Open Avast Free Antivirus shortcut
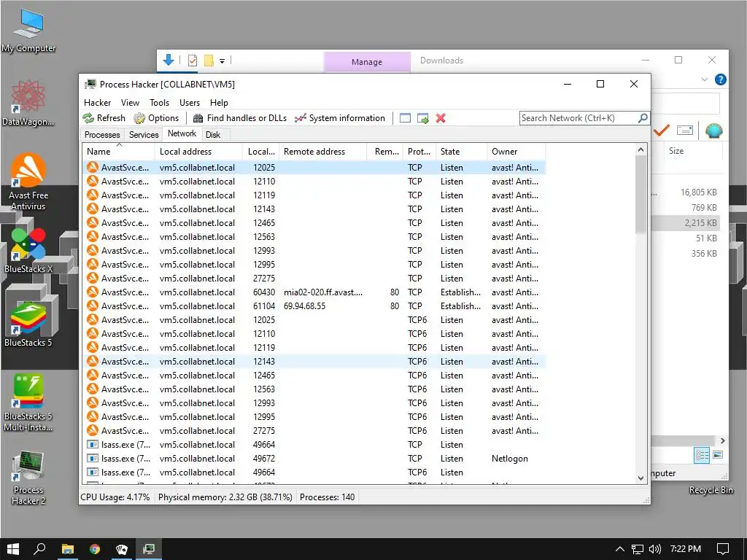Image resolution: width=747 pixels, height=560 pixels. coord(28,182)
